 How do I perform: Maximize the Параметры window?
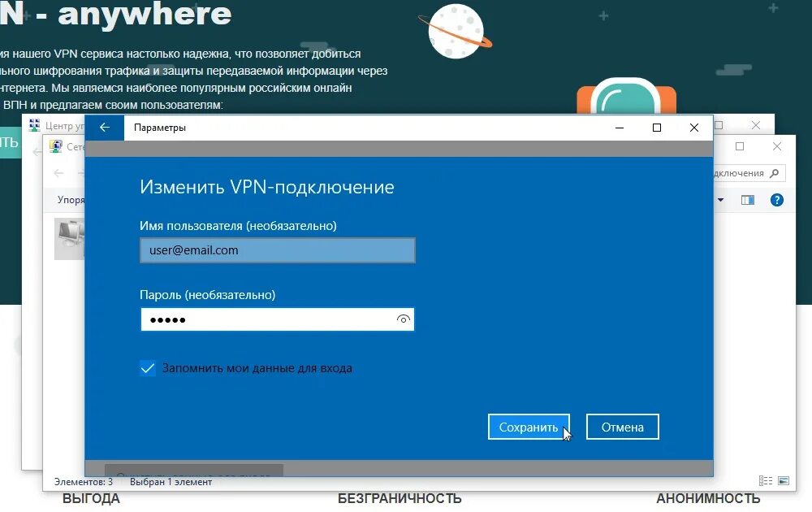click(x=657, y=128)
